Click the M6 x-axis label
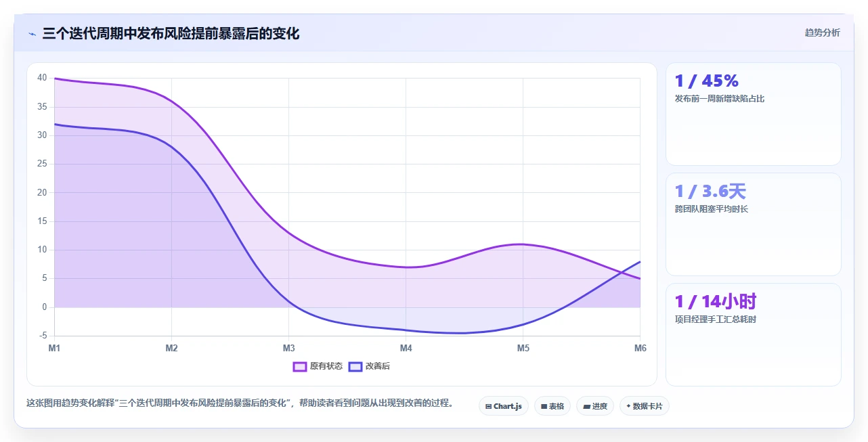 tap(640, 349)
